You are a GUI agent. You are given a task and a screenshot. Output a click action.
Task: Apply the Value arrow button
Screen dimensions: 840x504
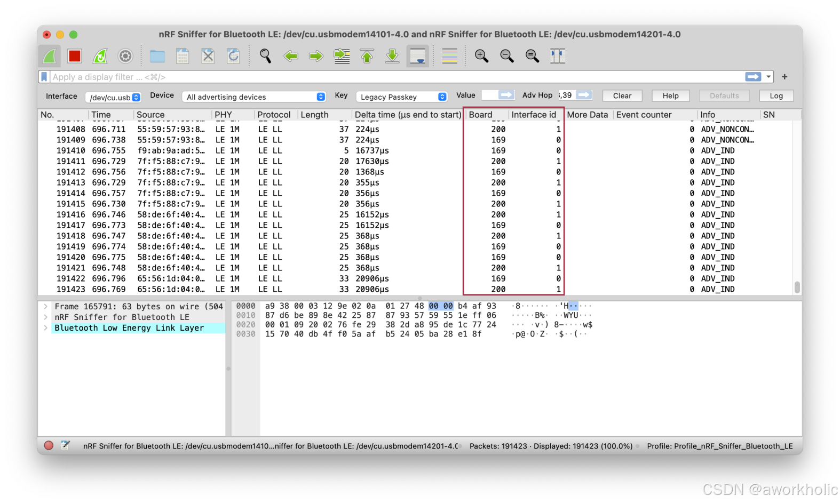[506, 95]
